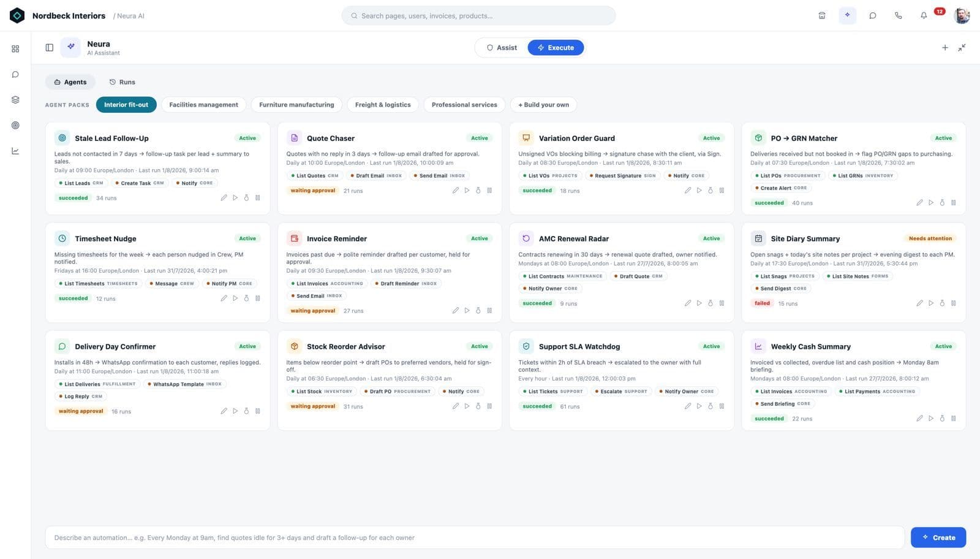Focus the Describe an automation input

point(475,538)
